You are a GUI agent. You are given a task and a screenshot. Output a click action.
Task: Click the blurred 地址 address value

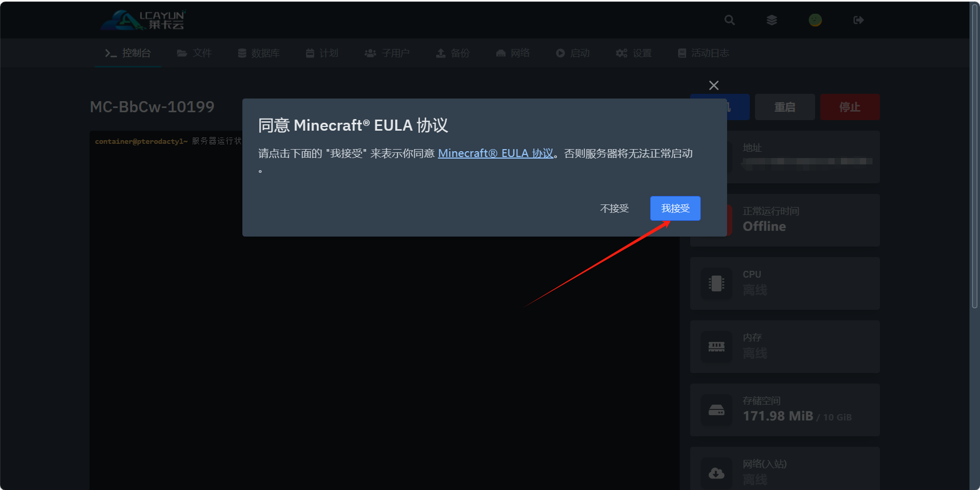pyautogui.click(x=807, y=162)
